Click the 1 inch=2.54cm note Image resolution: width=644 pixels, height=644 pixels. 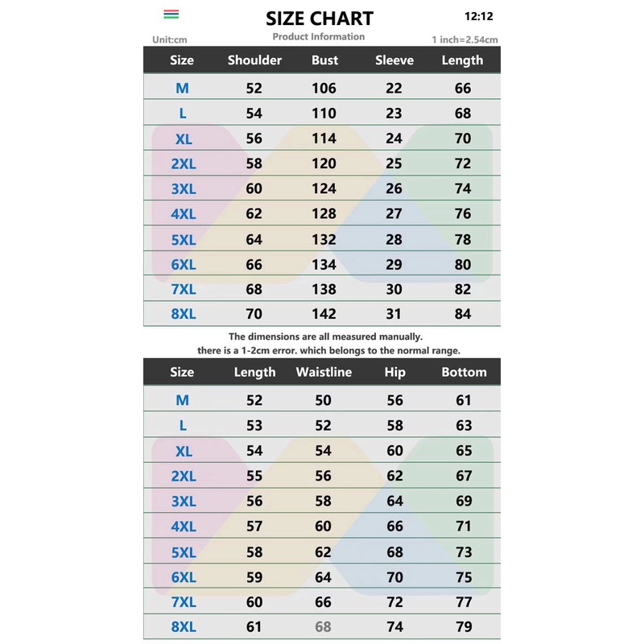click(x=464, y=39)
